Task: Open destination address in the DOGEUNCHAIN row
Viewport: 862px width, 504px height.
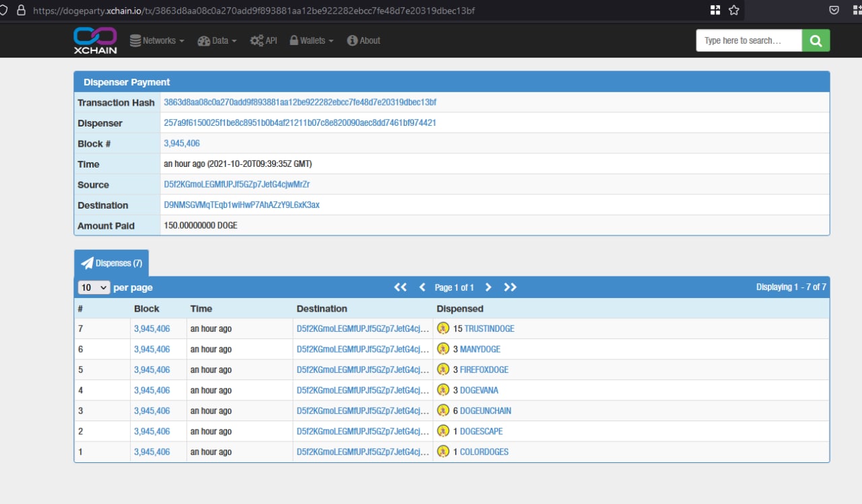Action: (x=363, y=410)
